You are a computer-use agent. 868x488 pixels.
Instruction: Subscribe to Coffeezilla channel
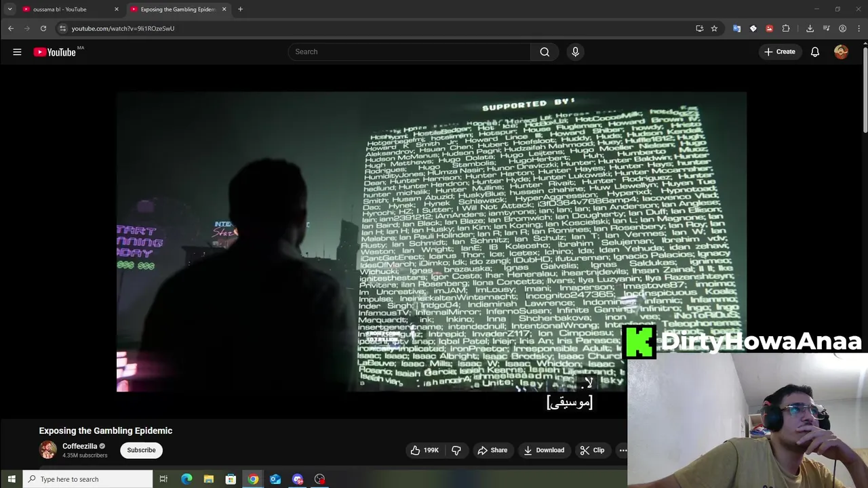(x=141, y=450)
